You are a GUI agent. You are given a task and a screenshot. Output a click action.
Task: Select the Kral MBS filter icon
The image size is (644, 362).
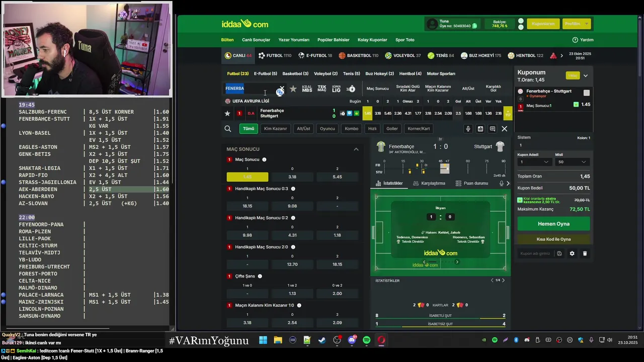(307, 89)
